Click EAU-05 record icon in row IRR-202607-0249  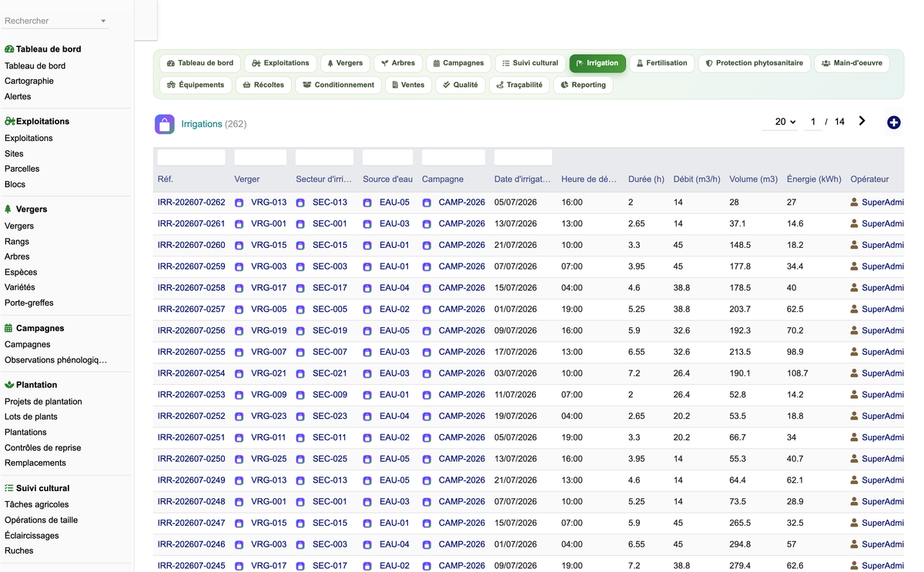click(x=367, y=480)
